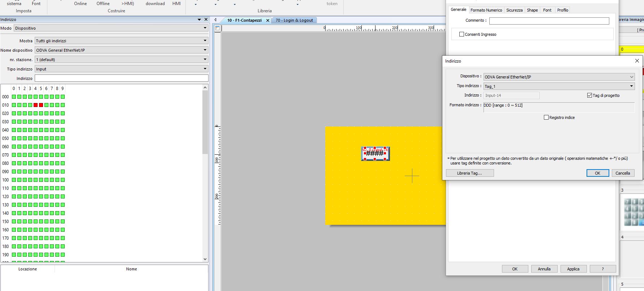The width and height of the screenshot is (644, 291).
Task: Click the tab scroll left arrow
Action: tap(215, 20)
